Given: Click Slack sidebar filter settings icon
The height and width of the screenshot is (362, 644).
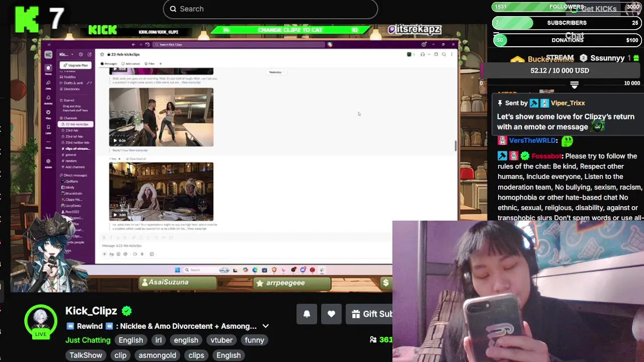Looking at the screenshot, I should [80, 54].
